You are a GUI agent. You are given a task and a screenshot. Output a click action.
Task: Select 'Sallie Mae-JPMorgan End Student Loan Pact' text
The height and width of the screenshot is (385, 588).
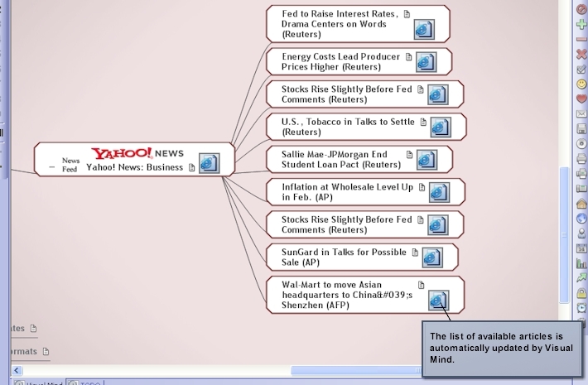341,159
